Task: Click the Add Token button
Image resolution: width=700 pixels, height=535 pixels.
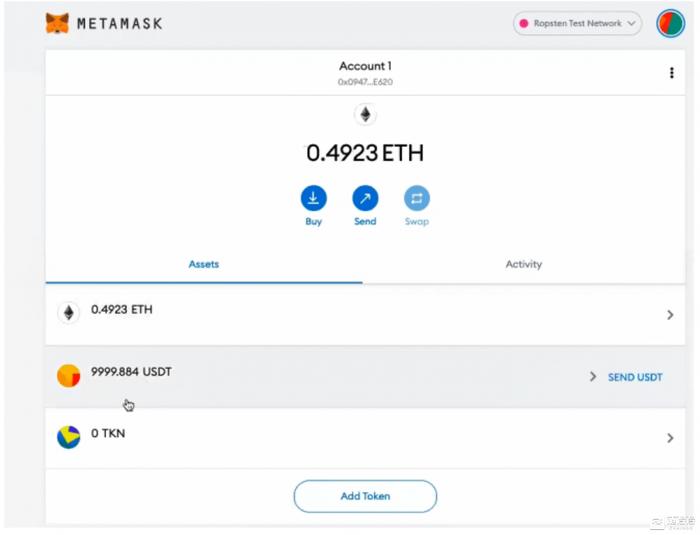Action: (x=365, y=496)
